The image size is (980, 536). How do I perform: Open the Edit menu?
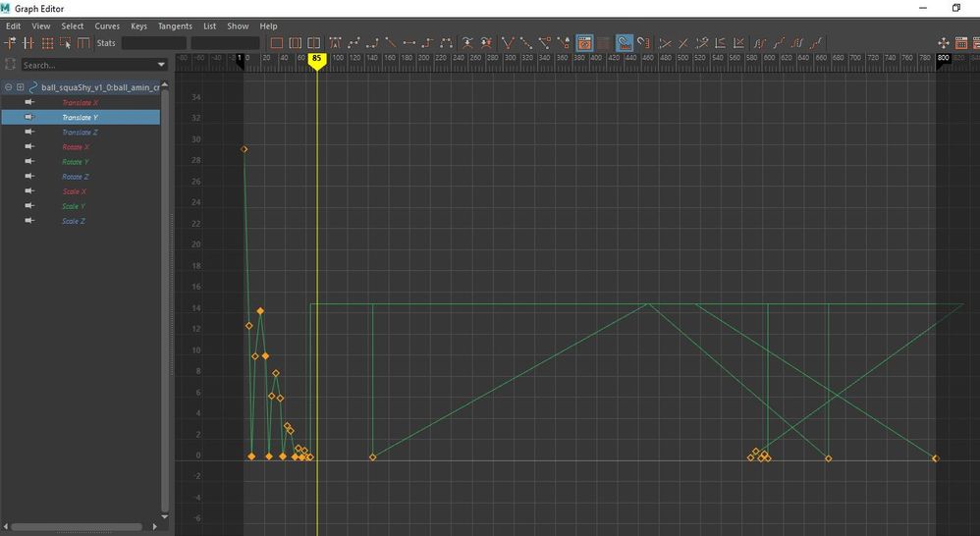click(x=13, y=27)
